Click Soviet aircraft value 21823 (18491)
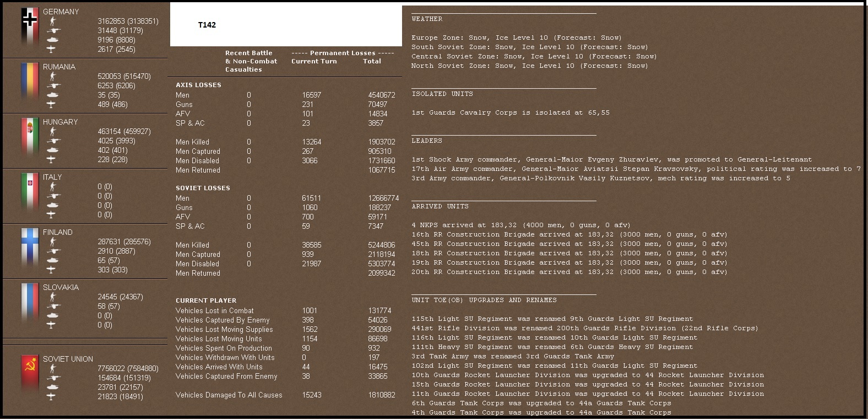This screenshot has height=419, width=868. pyautogui.click(x=120, y=396)
